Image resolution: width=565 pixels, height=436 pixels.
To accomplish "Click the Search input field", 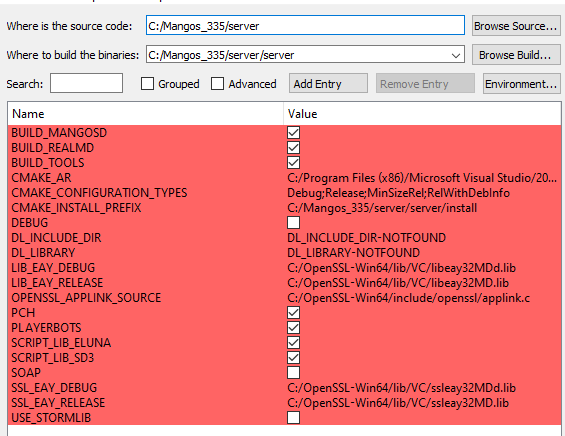I will pyautogui.click(x=86, y=83).
